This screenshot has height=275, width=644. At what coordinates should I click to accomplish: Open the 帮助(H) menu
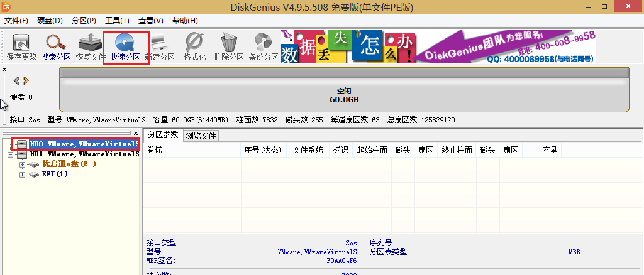[x=185, y=21]
